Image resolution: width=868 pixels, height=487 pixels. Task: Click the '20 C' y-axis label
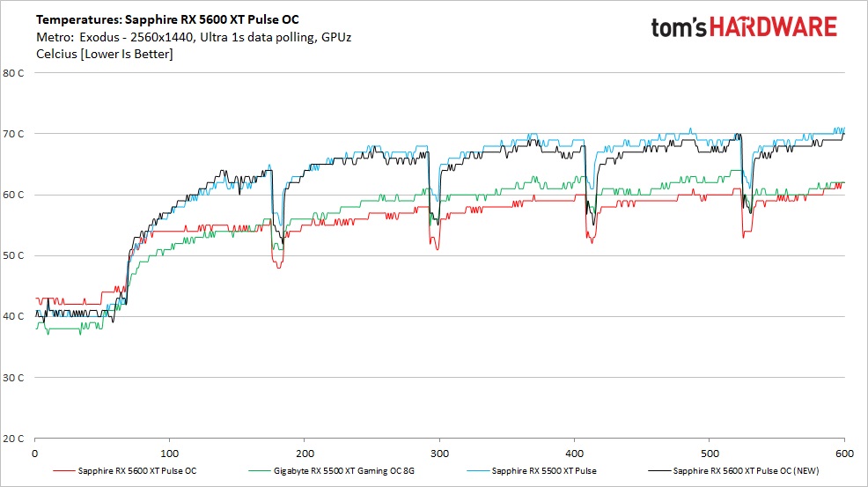[13, 439]
